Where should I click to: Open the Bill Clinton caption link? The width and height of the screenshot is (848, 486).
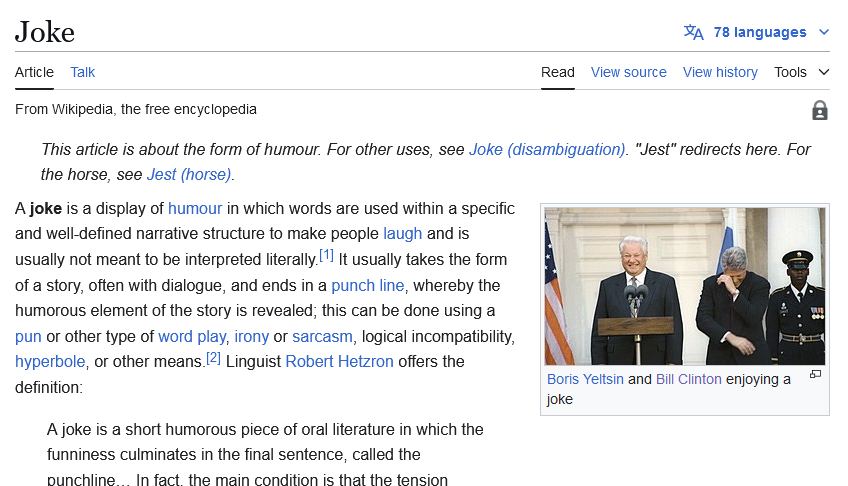point(688,379)
